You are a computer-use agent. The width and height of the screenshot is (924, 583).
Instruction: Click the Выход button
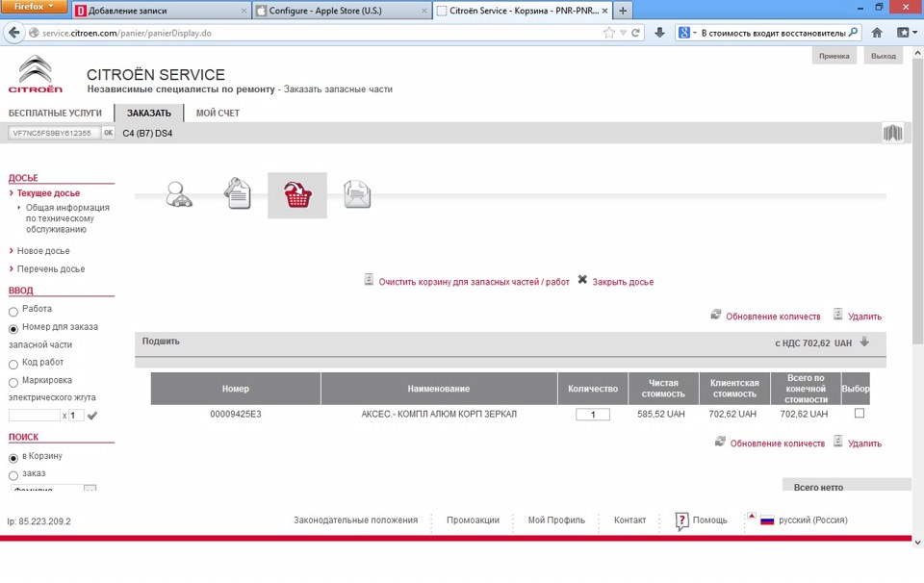point(884,56)
